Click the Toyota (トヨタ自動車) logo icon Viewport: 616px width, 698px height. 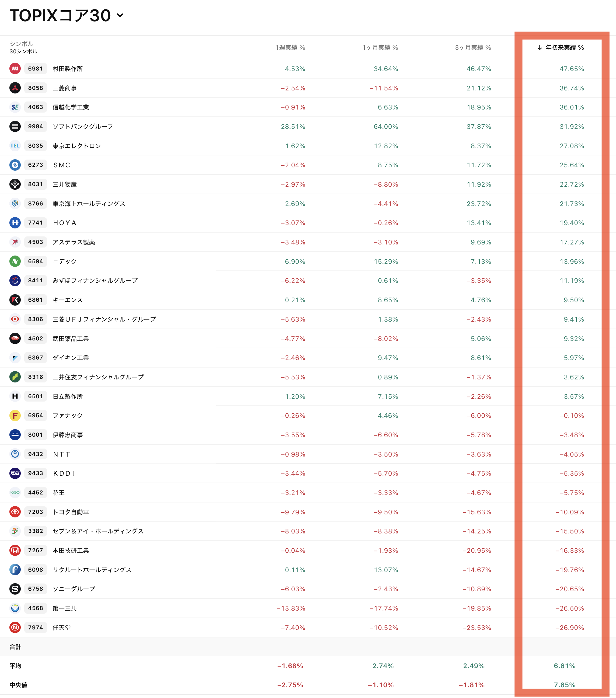[x=15, y=512]
